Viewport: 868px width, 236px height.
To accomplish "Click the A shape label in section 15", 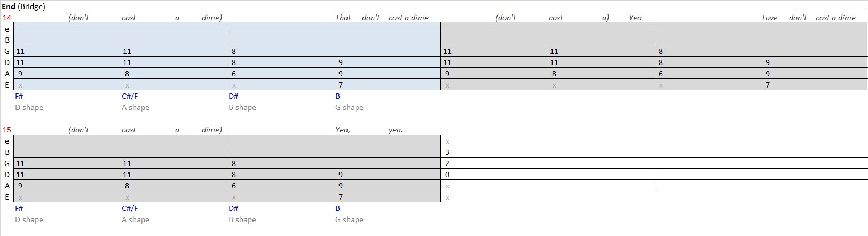I will point(136,219).
